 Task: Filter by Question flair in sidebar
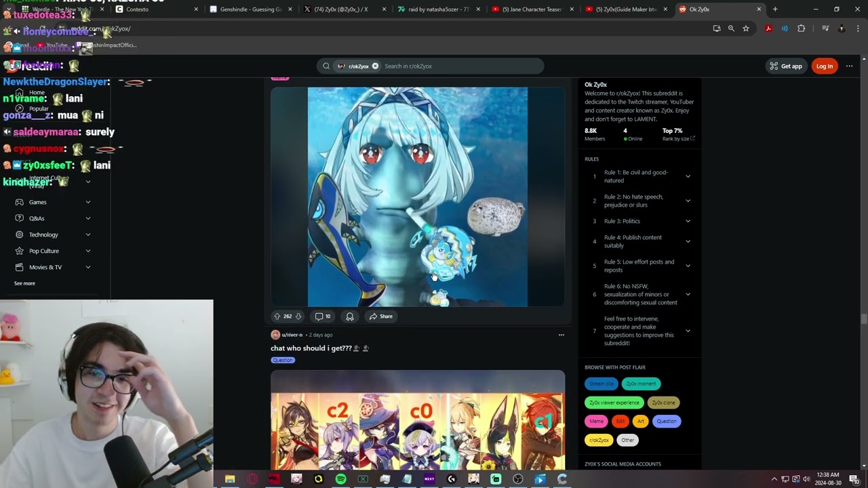click(x=666, y=422)
